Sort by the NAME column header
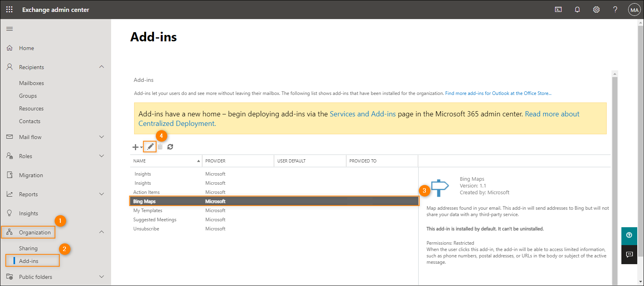This screenshot has width=644, height=286. pos(166,161)
